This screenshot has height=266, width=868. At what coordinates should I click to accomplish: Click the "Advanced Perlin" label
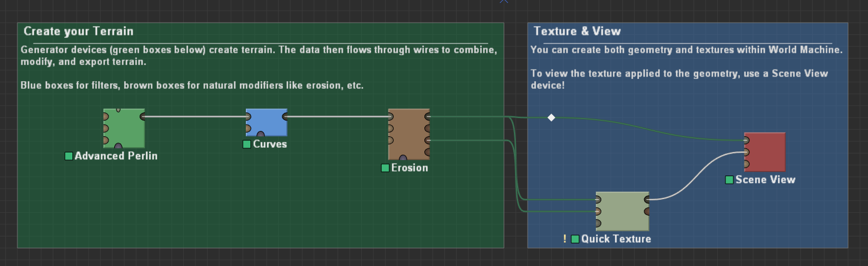coord(116,156)
